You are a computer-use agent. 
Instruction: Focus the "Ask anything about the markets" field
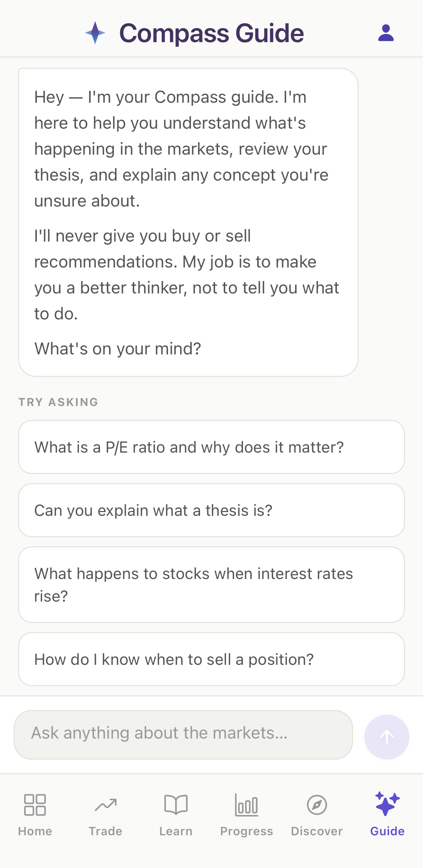[183, 734]
